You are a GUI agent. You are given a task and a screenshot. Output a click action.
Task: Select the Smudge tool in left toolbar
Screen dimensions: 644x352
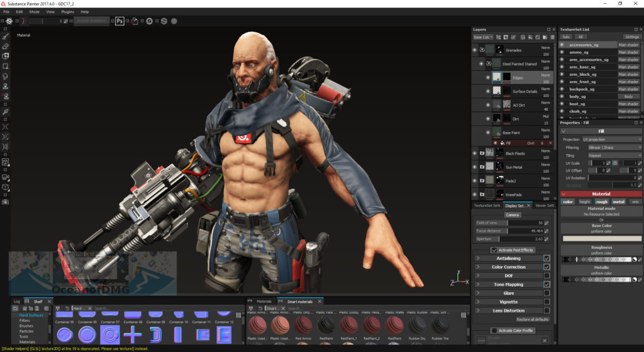(x=5, y=76)
